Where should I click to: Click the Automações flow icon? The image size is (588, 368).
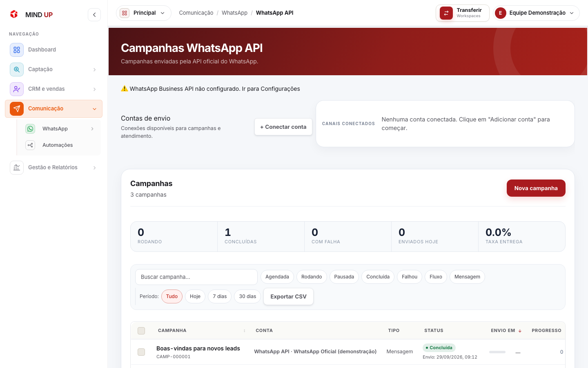(x=30, y=145)
